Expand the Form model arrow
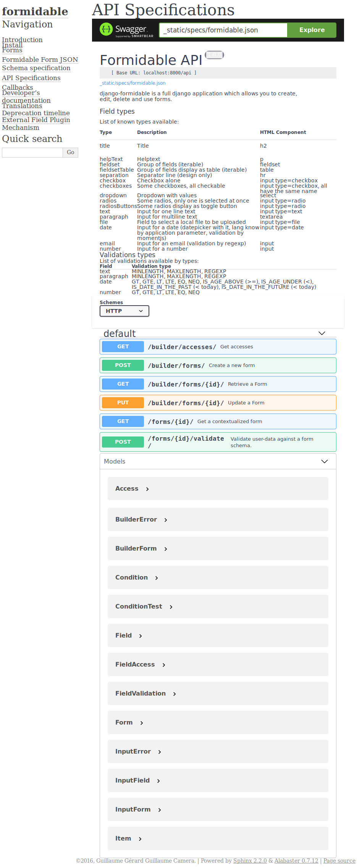Image resolution: width=357 pixels, height=868 pixels. [142, 723]
